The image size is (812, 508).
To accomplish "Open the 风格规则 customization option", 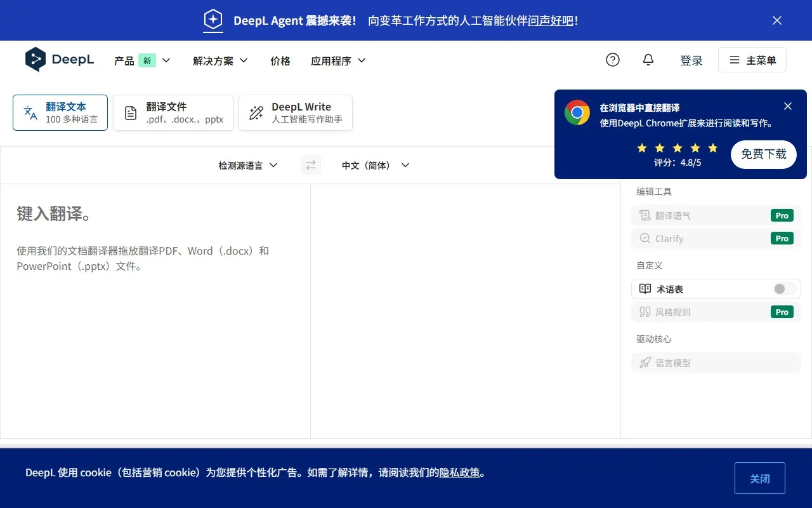I will (672, 312).
